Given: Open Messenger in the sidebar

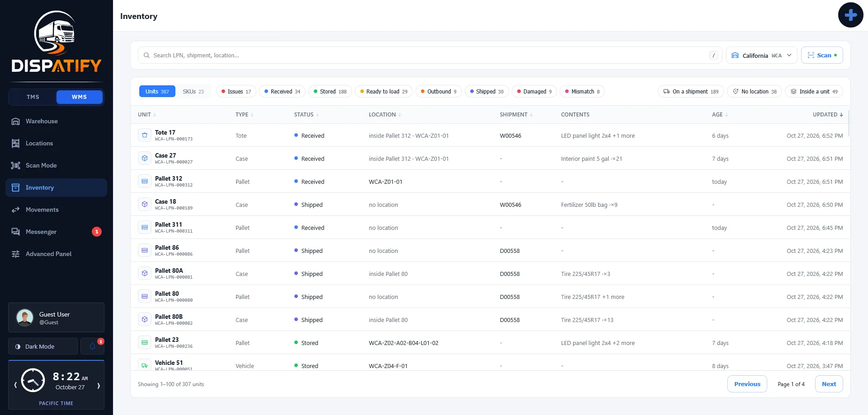Looking at the screenshot, I should [x=56, y=232].
